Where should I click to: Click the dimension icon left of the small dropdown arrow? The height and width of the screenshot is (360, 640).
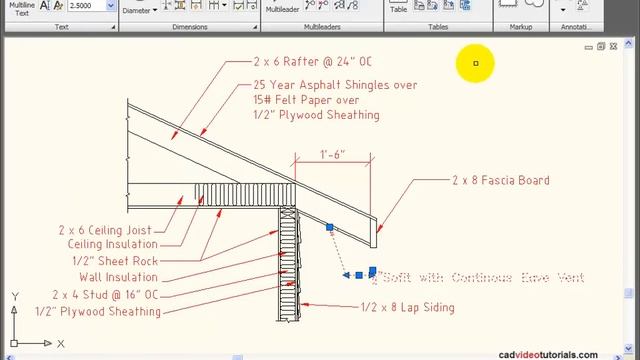tap(213, 5)
